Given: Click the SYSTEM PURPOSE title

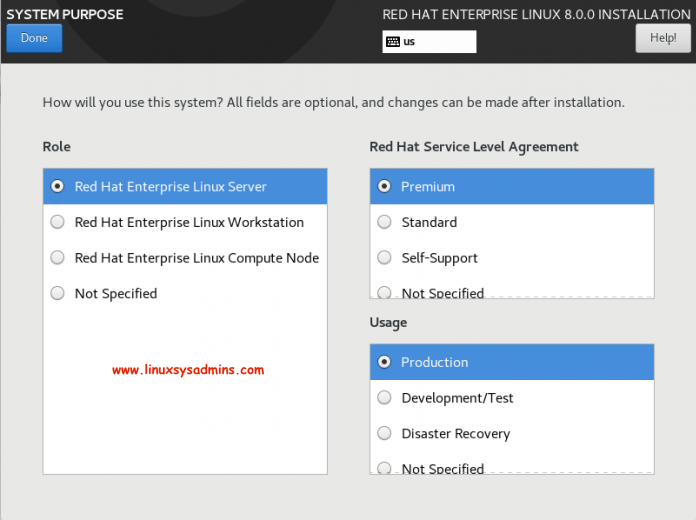Looking at the screenshot, I should tap(65, 14).
